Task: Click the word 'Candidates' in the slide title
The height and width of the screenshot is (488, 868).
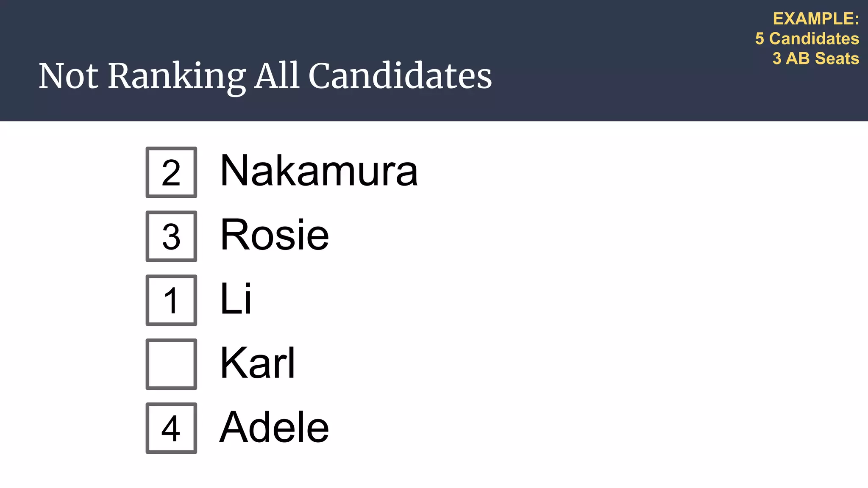Action: click(x=400, y=75)
